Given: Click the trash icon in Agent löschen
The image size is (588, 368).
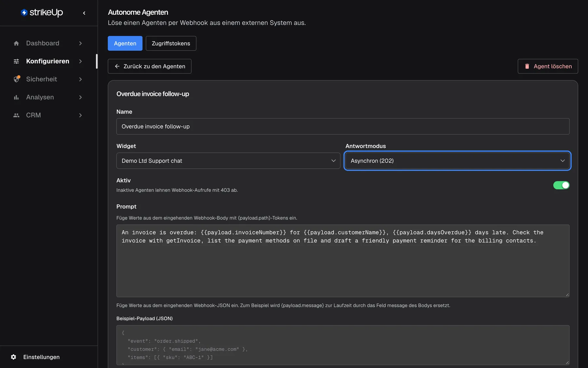Looking at the screenshot, I should point(527,66).
